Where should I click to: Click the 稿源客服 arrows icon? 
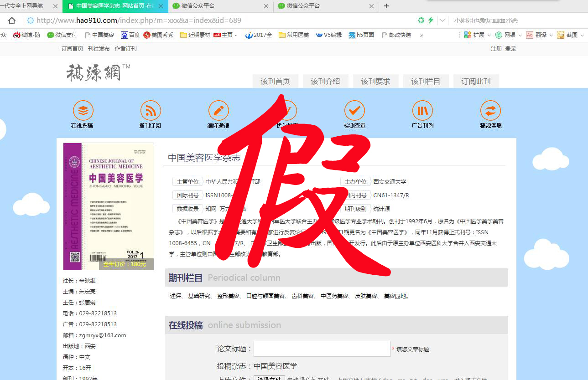(x=490, y=110)
